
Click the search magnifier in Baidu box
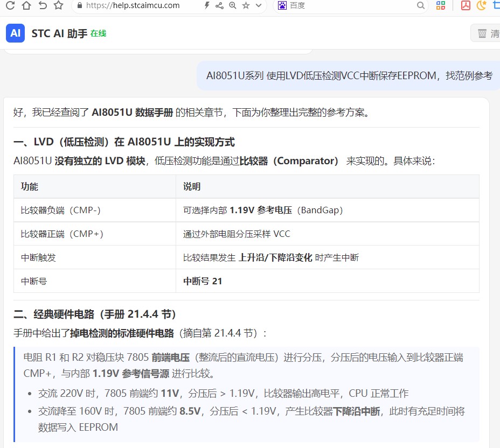tap(421, 5)
